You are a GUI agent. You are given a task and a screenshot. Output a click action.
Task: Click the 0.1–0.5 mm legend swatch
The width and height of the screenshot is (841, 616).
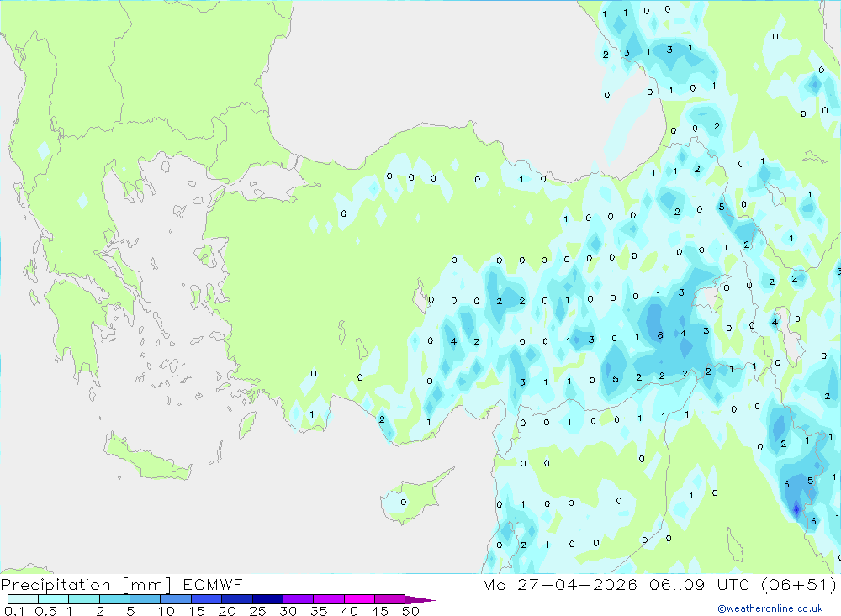click(x=23, y=599)
